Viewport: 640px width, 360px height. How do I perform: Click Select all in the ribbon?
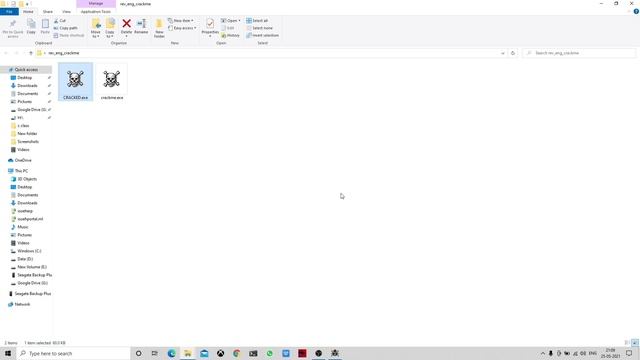point(257,20)
